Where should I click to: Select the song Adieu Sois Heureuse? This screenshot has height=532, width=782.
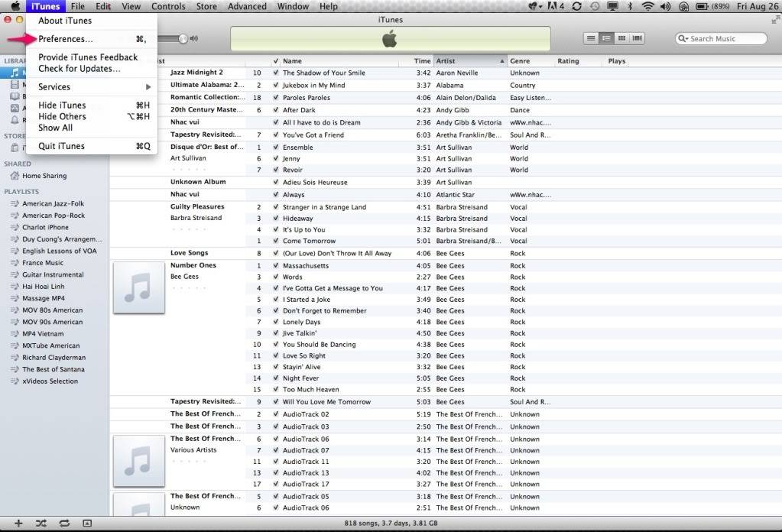(x=315, y=183)
